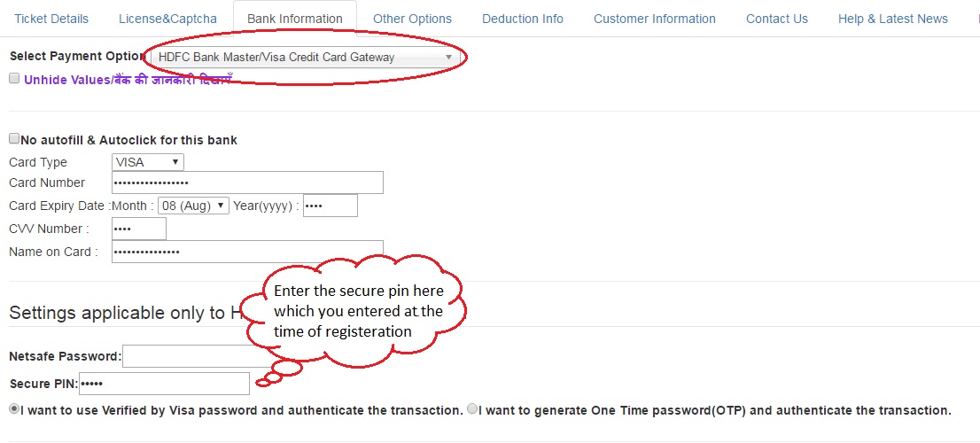Open the Contact Us tab
The height and width of the screenshot is (443, 980).
(777, 19)
